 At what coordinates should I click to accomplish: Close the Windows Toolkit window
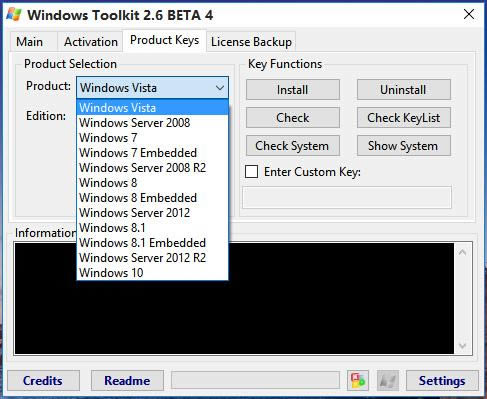click(469, 14)
